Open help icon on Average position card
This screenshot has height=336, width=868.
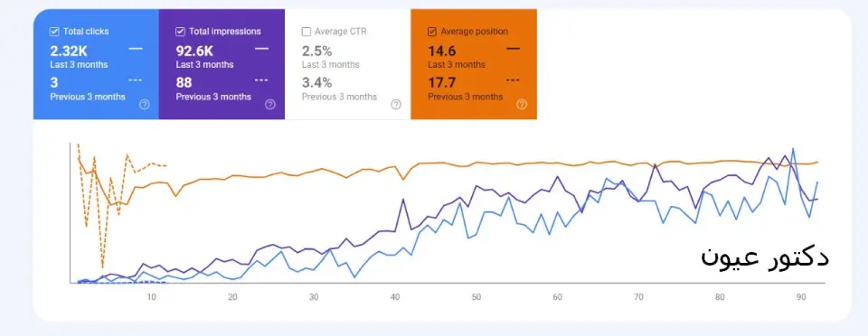tap(522, 105)
